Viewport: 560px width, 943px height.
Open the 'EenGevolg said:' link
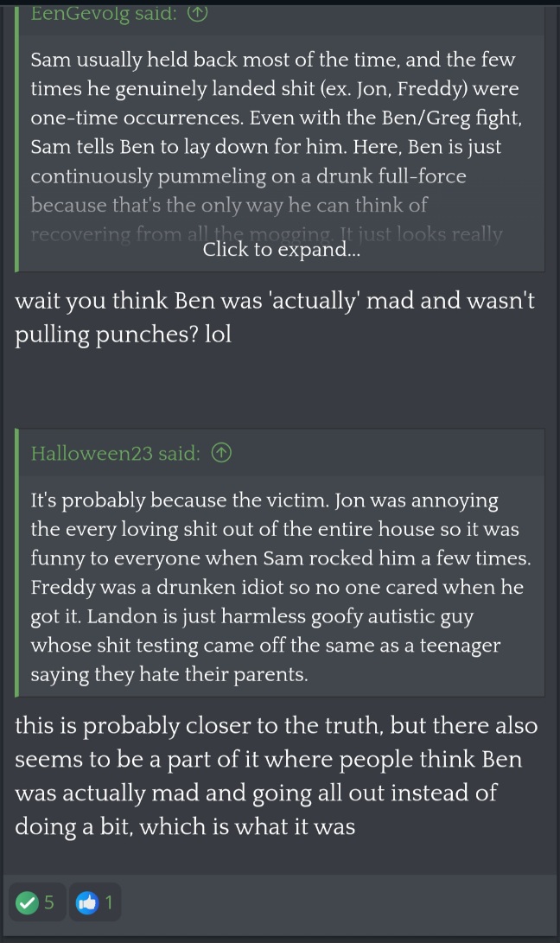pos(104,13)
